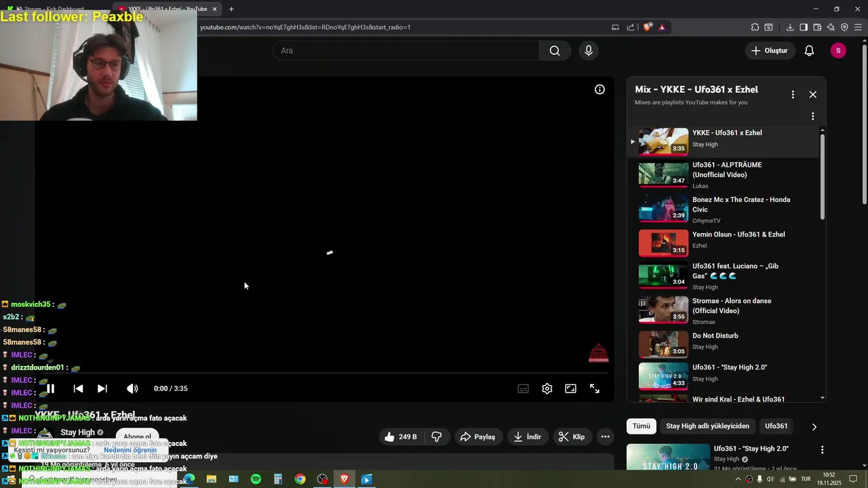Open Windows notification center
The height and width of the screenshot is (488, 868).
853,479
